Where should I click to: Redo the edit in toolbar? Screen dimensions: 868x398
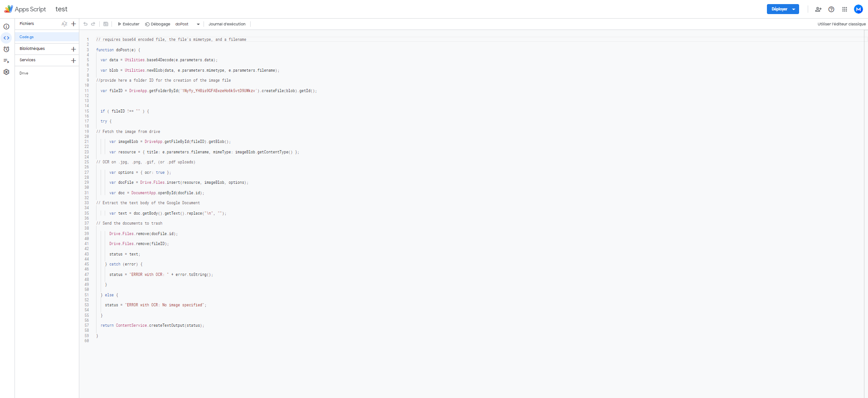click(x=93, y=24)
